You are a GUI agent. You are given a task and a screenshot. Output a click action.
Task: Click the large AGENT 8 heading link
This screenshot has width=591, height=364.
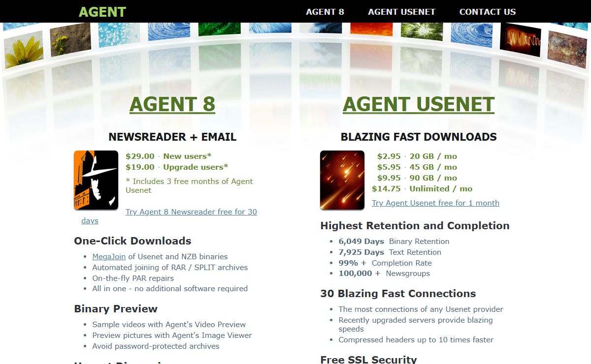(172, 104)
